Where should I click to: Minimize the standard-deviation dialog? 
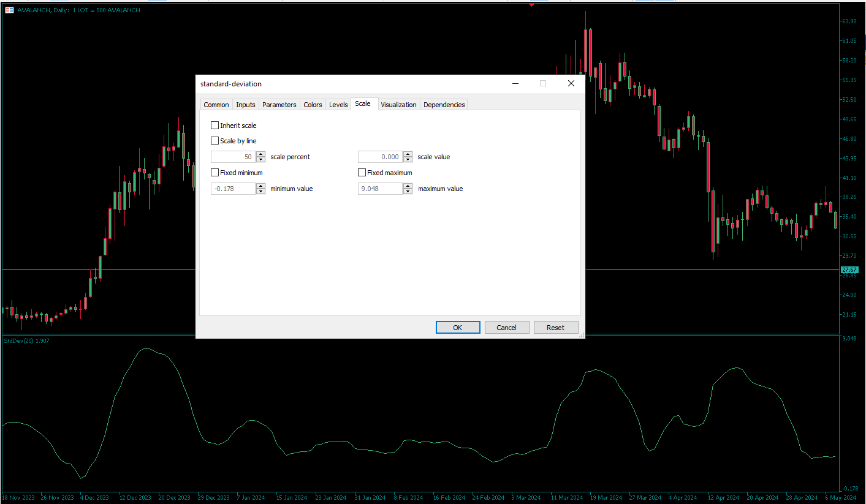click(x=515, y=84)
